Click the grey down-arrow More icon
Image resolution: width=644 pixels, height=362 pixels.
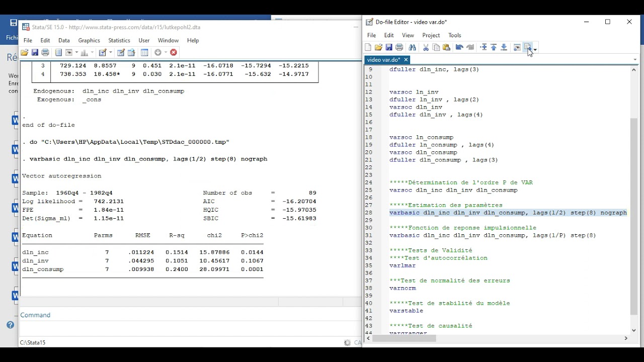pos(158,52)
